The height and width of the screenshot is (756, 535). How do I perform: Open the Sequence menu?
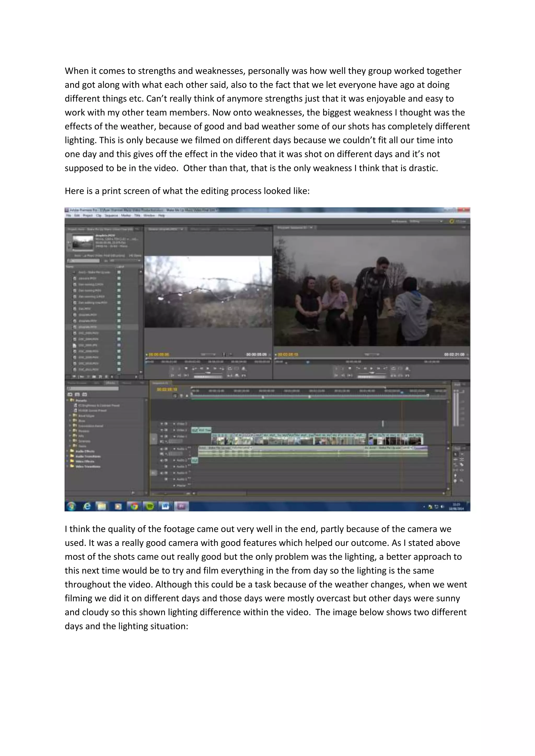(111, 215)
